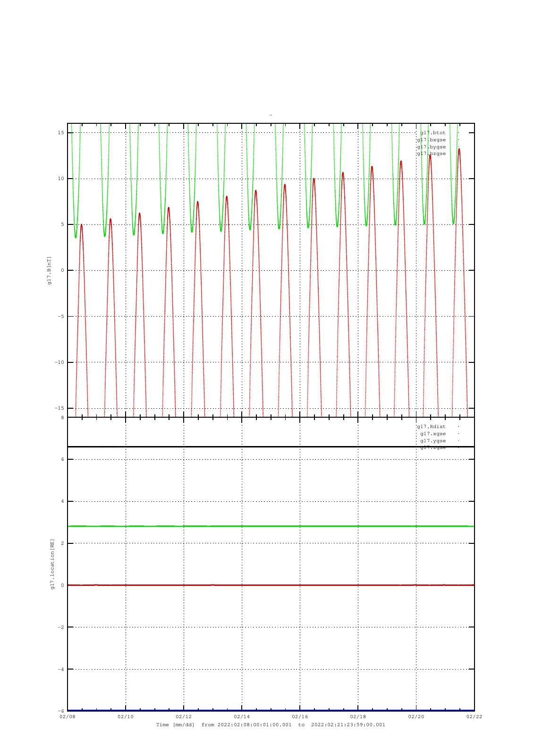
Task: Click the g17.ygse legend label
Action: [x=433, y=441]
